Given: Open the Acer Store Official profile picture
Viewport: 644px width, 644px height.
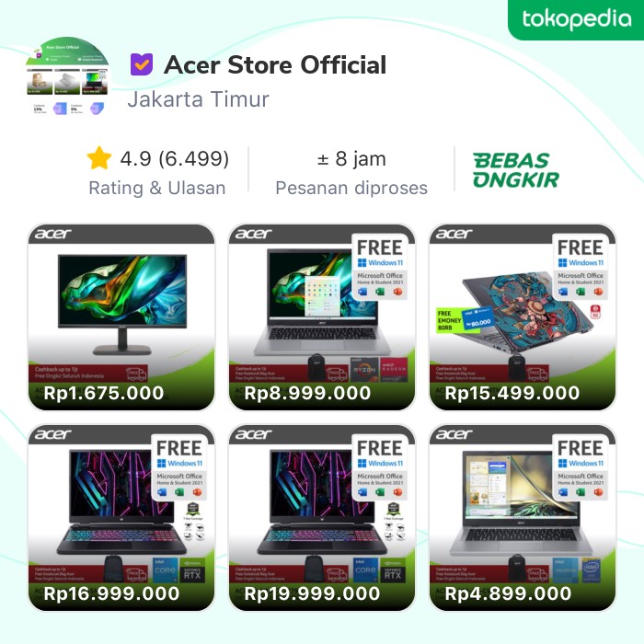Looking at the screenshot, I should coord(67,78).
